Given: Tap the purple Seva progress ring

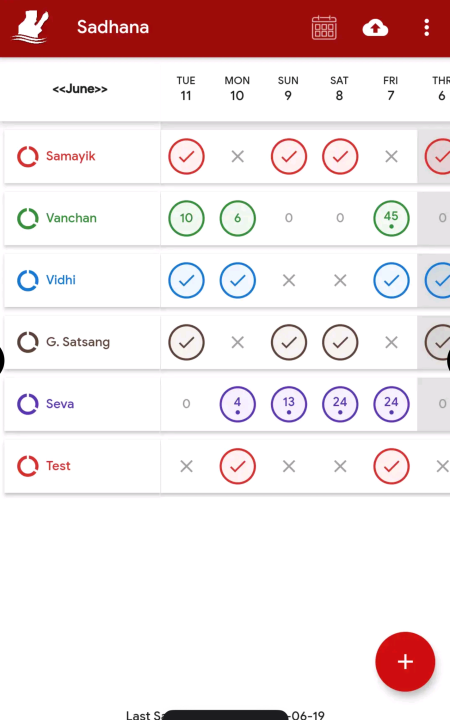Looking at the screenshot, I should 28,404.
